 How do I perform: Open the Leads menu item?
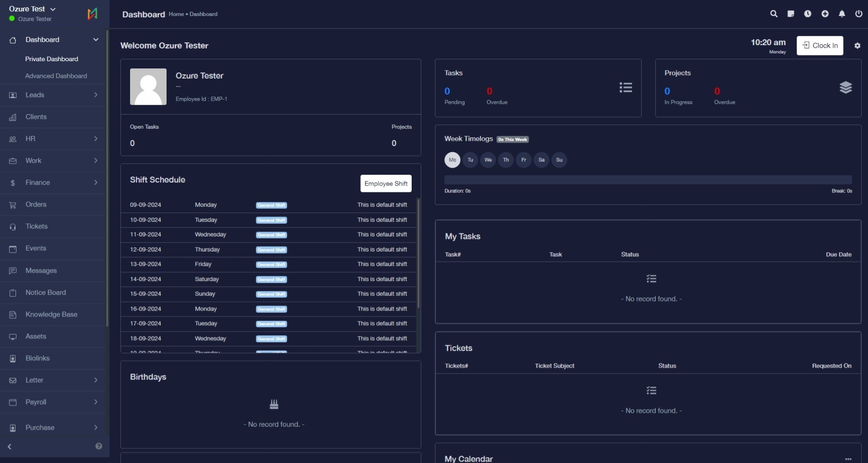click(x=35, y=95)
